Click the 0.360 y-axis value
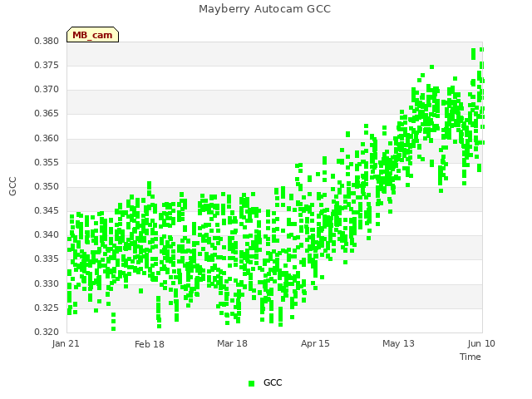The image size is (532, 399). coord(47,139)
